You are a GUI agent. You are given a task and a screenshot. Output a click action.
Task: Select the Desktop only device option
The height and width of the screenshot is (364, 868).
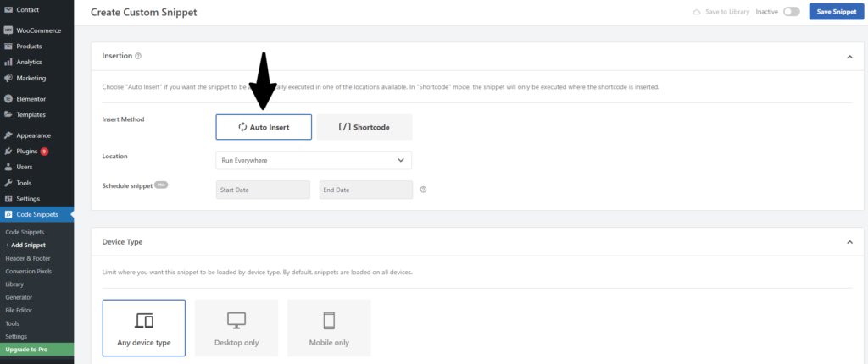[x=236, y=328]
